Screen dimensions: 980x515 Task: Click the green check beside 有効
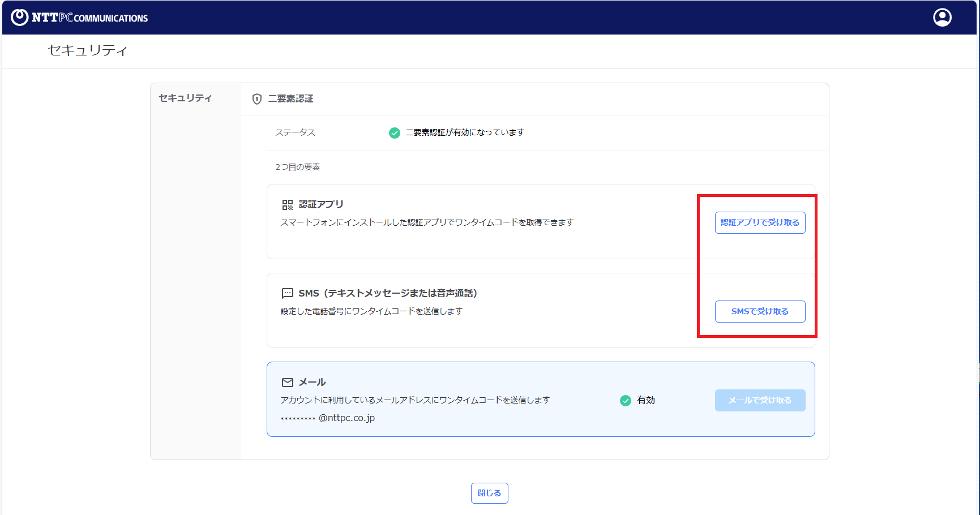coord(626,401)
